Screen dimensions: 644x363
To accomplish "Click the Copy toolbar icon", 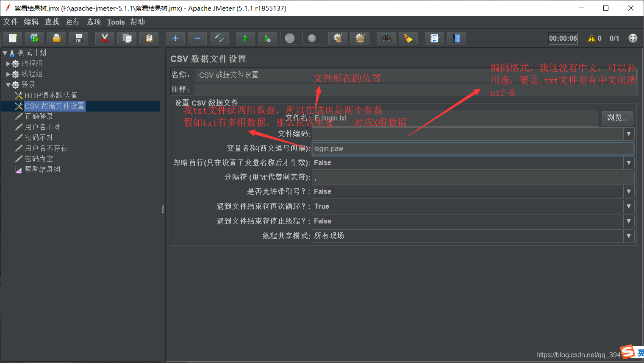I will point(127,38).
